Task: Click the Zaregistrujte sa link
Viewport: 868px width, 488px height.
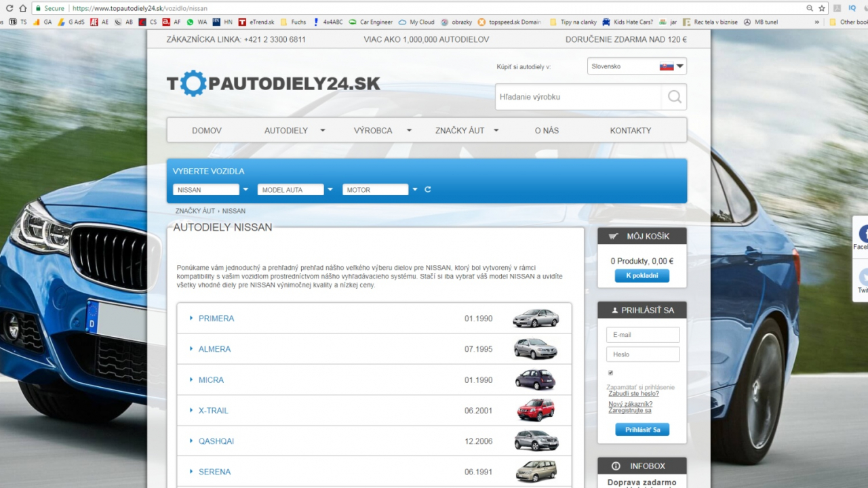Action: (x=630, y=411)
